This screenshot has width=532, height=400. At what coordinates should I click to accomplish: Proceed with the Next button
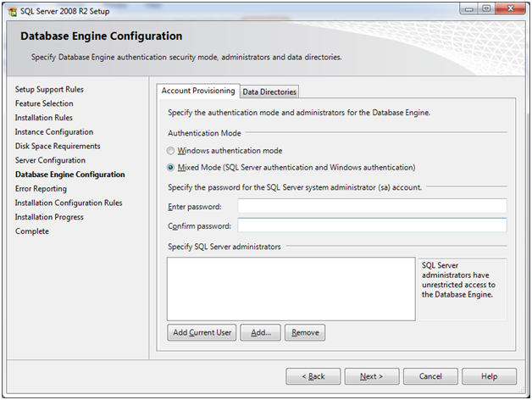point(371,376)
